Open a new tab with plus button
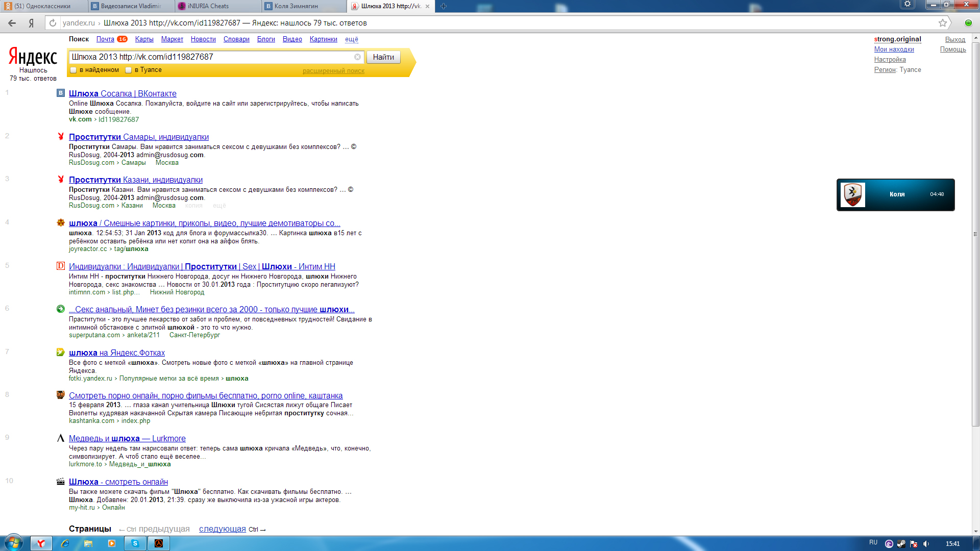The height and width of the screenshot is (551, 980). 444,6
